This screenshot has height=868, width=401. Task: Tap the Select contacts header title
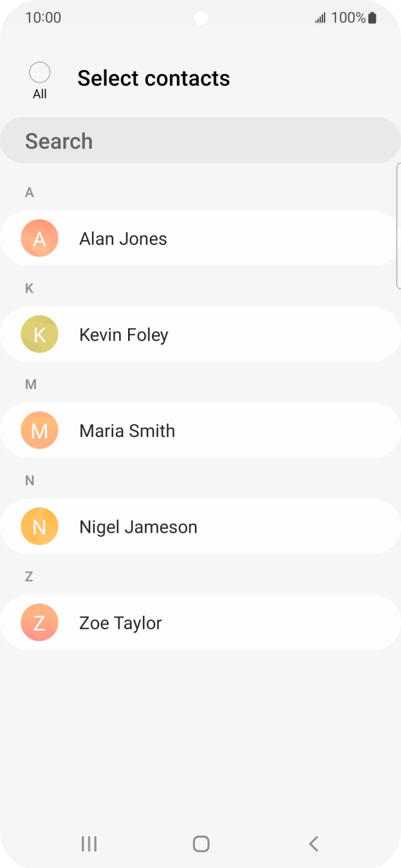coord(153,78)
